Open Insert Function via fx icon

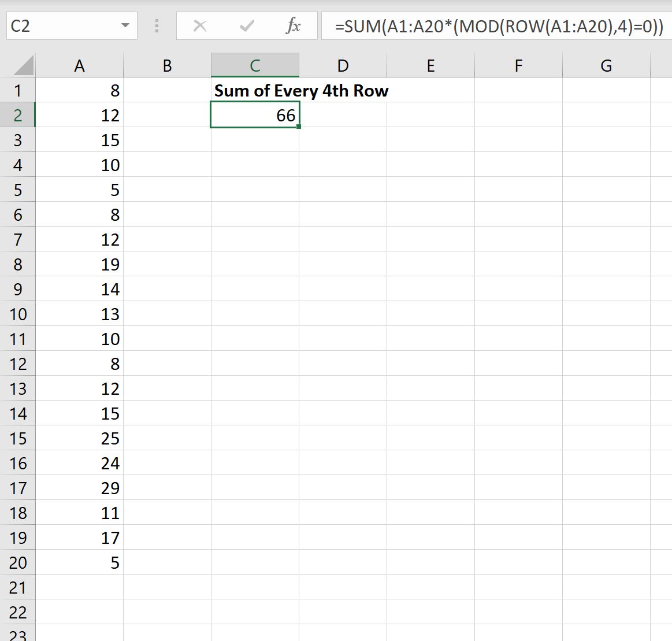(x=293, y=26)
